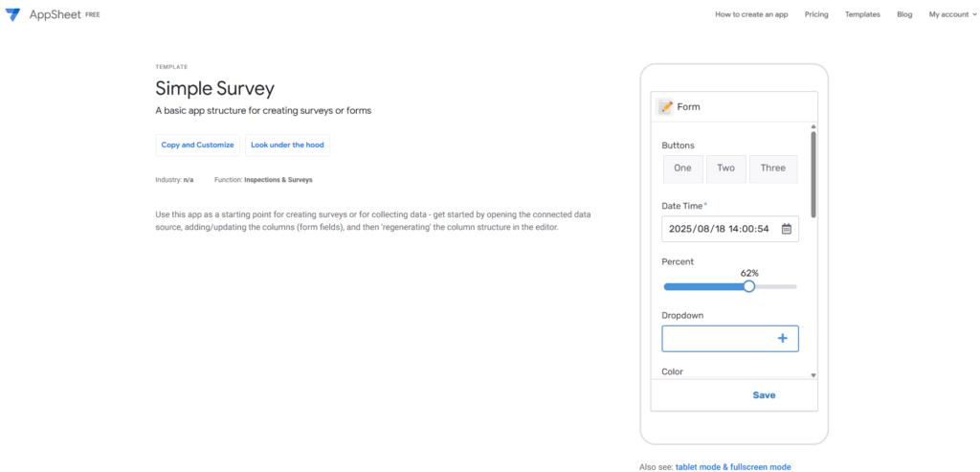The image size is (980, 472).
Task: Open the Blog menu item
Action: click(904, 14)
